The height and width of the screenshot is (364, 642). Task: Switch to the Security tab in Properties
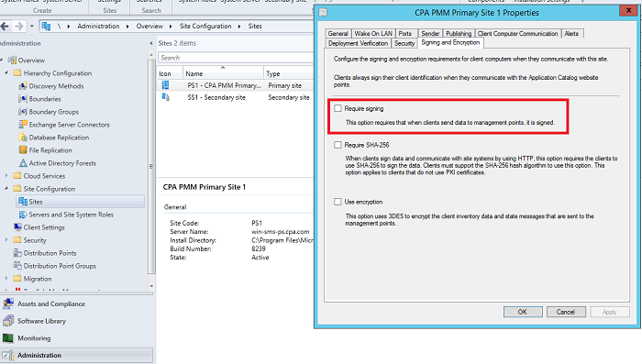click(404, 43)
